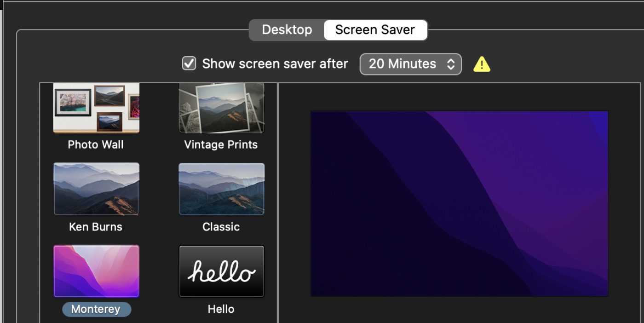Viewport: 644px width, 323px height.
Task: Click the up-down chevrons on the time dropdown
Action: click(451, 64)
